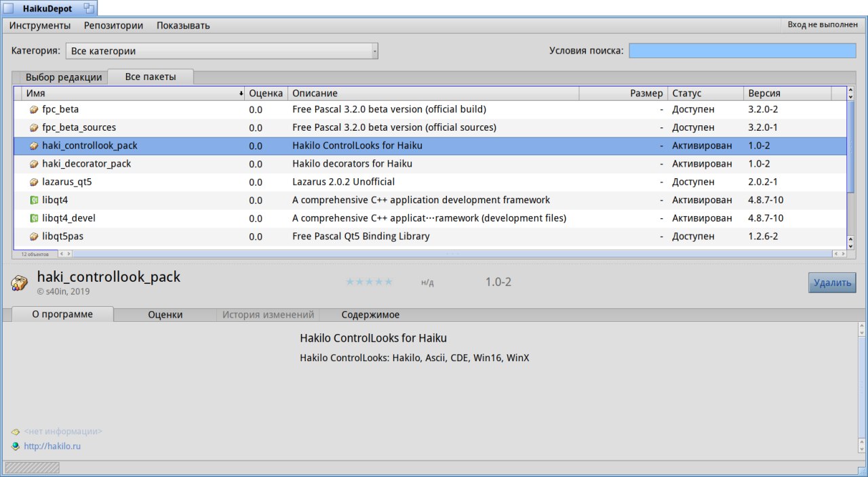The image size is (868, 477).
Task: Open the http://hakilo.ru link
Action: (x=52, y=446)
